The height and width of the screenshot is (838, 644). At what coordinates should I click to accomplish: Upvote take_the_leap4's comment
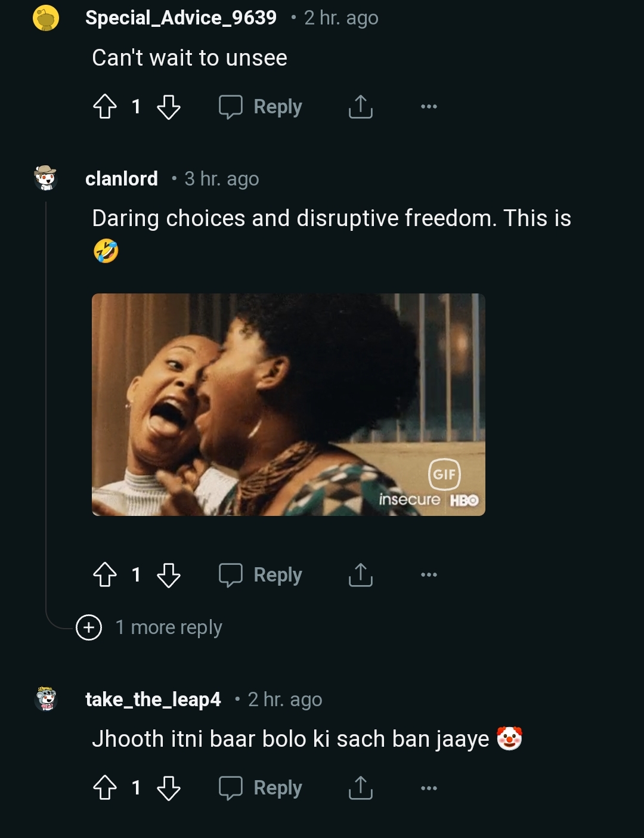(105, 788)
